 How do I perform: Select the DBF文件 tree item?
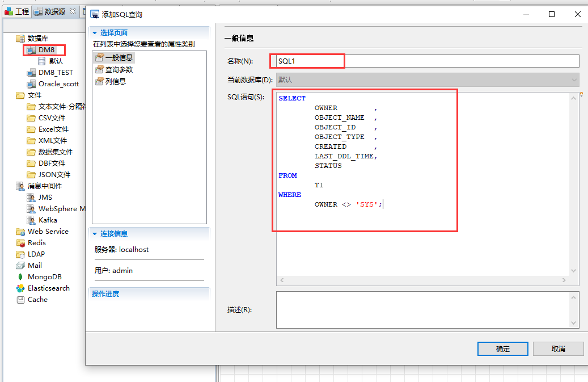52,163
